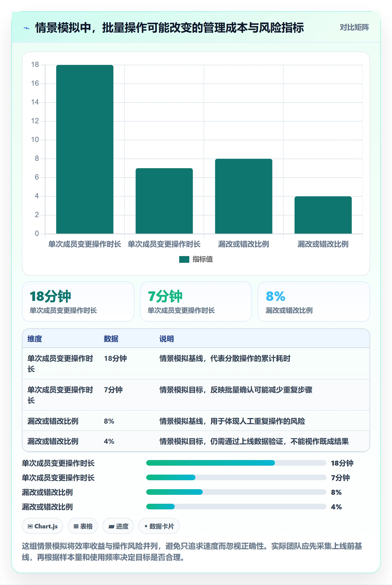Click the description 情景模拟目标，仍需通过上线数据验证
Image resolution: width=392 pixels, height=585 pixels.
254,442
